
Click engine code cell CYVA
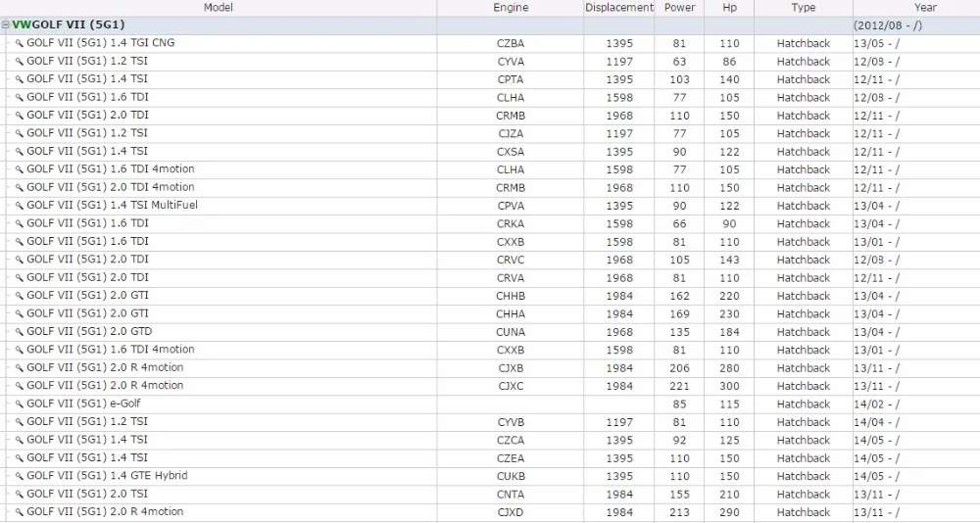pyautogui.click(x=511, y=62)
